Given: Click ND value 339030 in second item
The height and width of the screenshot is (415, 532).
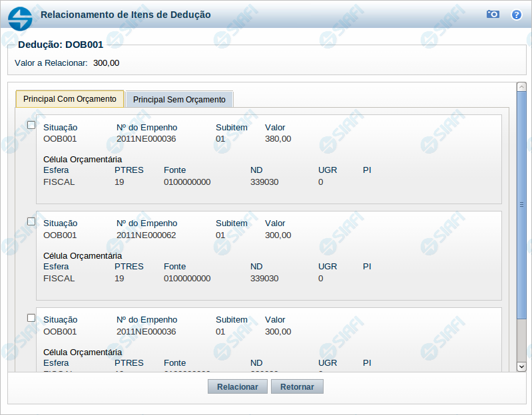Looking at the screenshot, I should (264, 279).
